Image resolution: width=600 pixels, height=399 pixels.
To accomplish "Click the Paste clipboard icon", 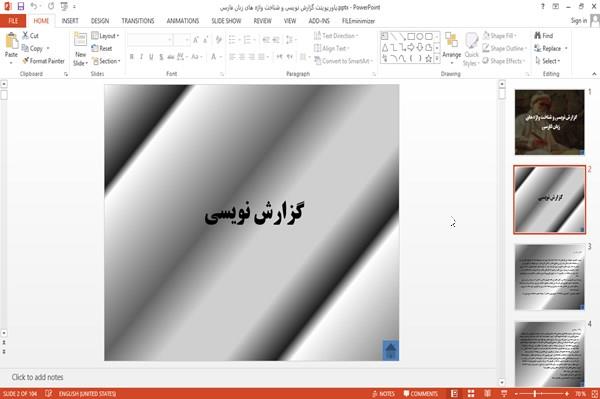I will pos(11,41).
